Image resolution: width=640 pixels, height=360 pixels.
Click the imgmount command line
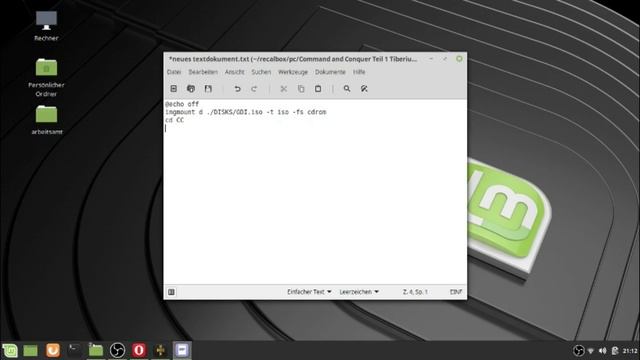(x=246, y=112)
